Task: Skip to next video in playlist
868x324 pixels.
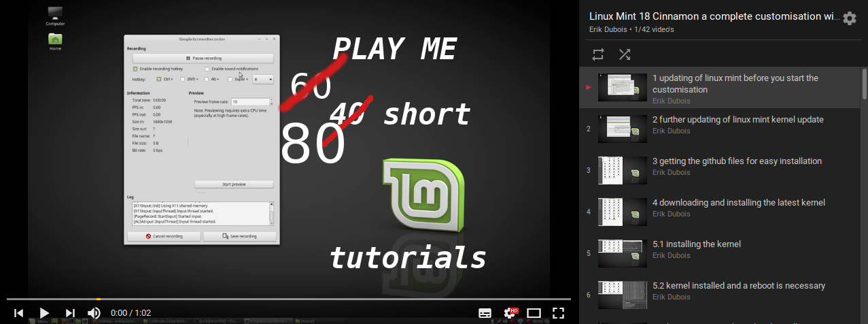Action: [x=69, y=312]
